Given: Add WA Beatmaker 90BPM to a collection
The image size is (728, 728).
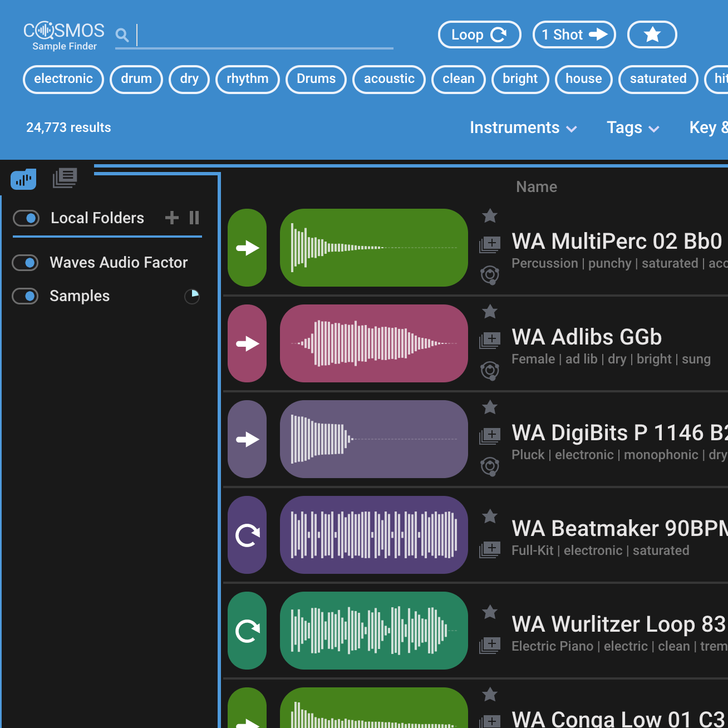Looking at the screenshot, I should tap(490, 549).
